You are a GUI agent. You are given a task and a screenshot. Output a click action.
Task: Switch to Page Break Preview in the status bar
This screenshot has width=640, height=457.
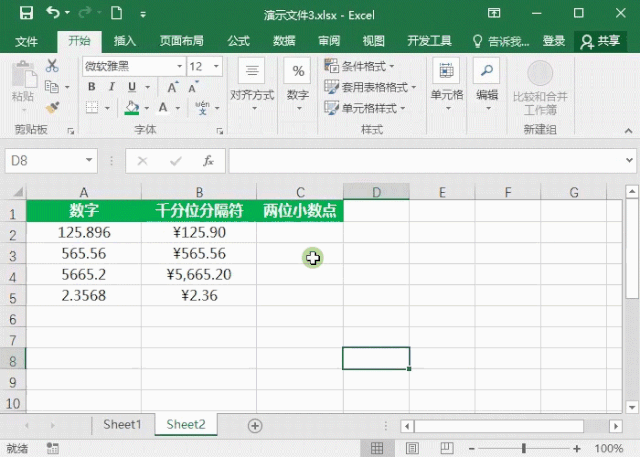coord(447,448)
